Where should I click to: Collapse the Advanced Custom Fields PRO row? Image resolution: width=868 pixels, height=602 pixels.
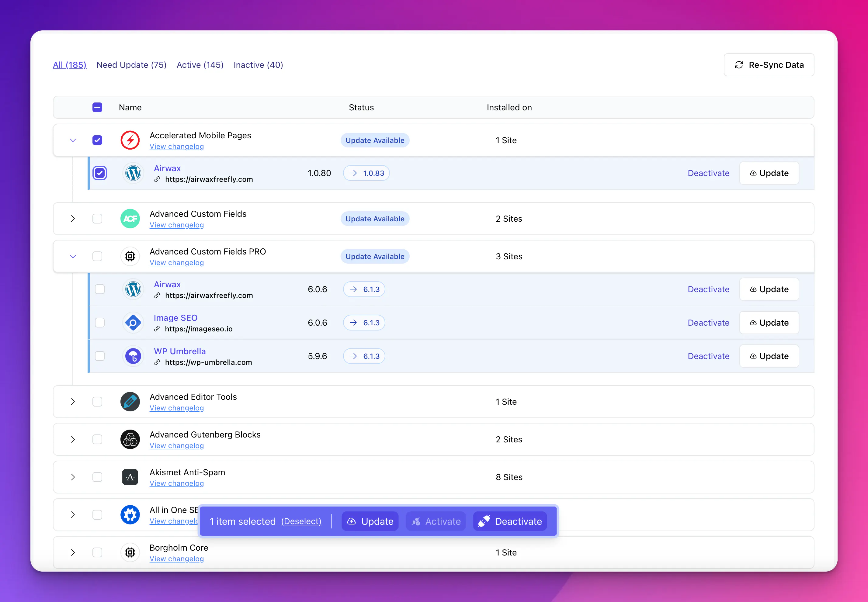tap(73, 257)
